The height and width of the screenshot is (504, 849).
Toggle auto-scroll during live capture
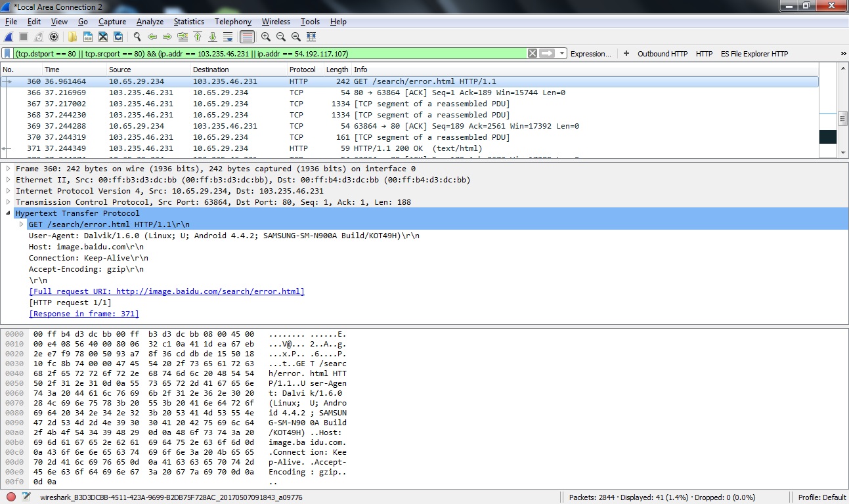tap(228, 37)
